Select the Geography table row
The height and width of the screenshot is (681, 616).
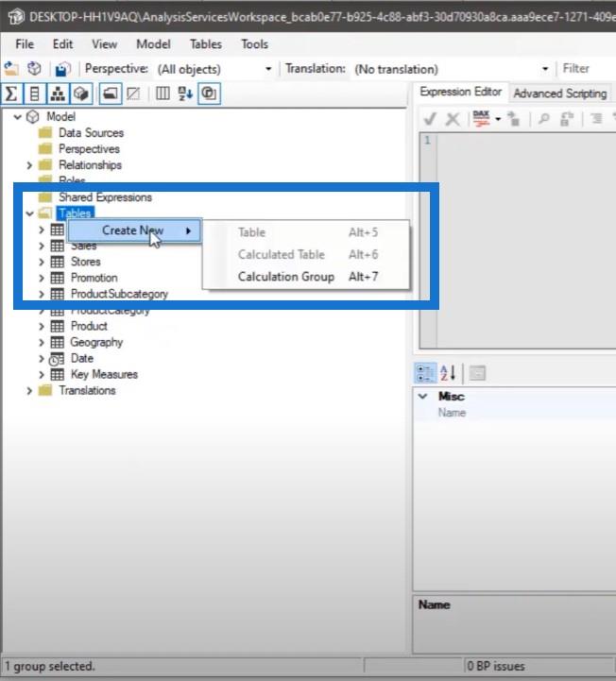point(96,342)
